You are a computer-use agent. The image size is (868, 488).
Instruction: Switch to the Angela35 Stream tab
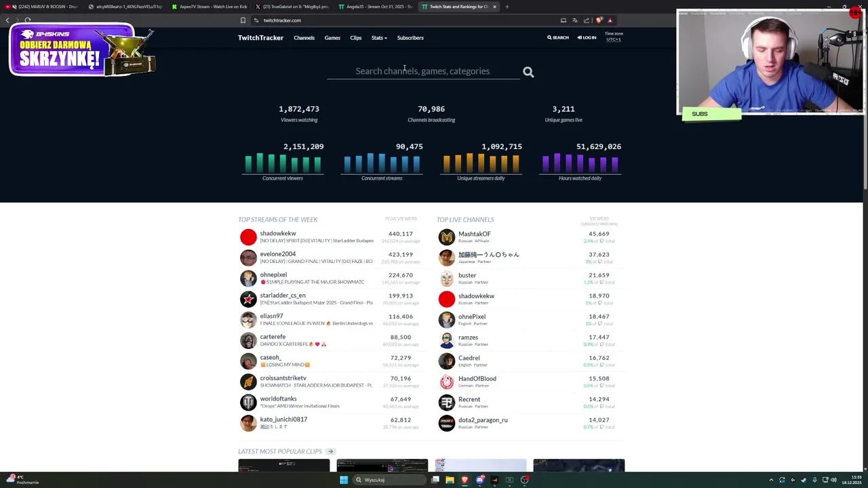click(x=375, y=7)
